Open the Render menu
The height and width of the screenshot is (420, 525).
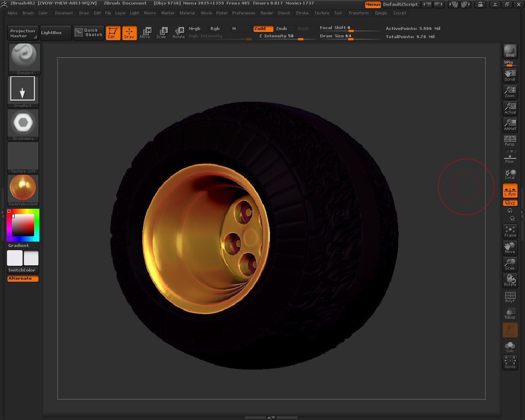[267, 13]
